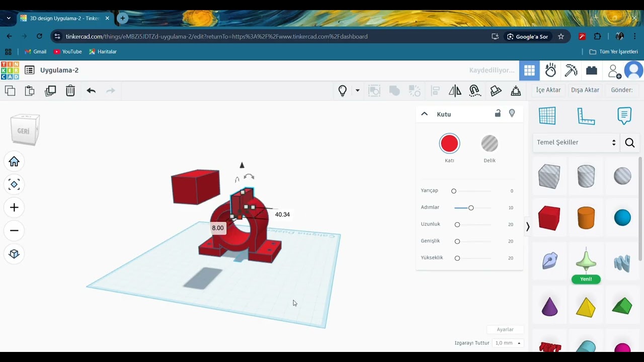The height and width of the screenshot is (362, 644).
Task: Switch to orthographic view cube icon
Action: coord(14,254)
